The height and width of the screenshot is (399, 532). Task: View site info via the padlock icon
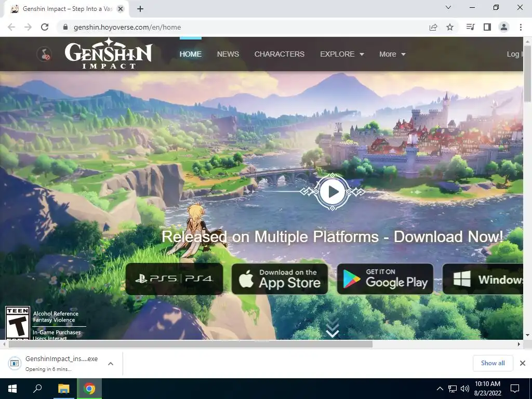pyautogui.click(x=65, y=27)
